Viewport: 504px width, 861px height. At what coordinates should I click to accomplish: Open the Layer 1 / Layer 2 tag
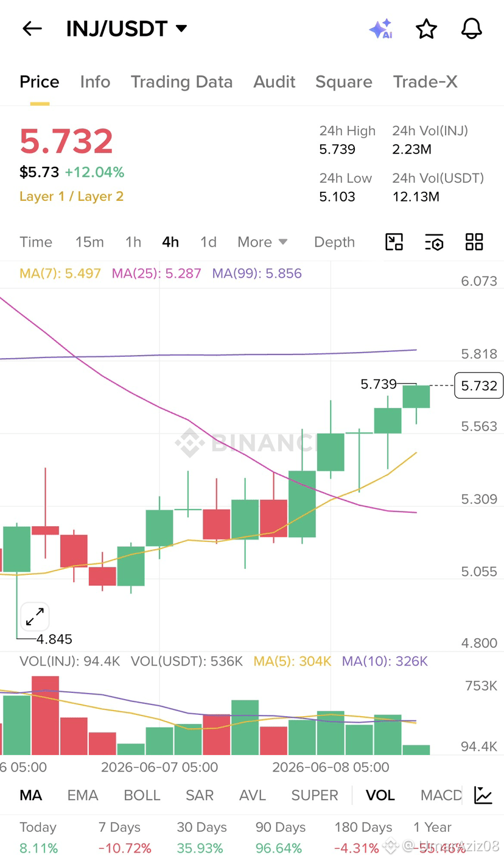[x=71, y=196]
